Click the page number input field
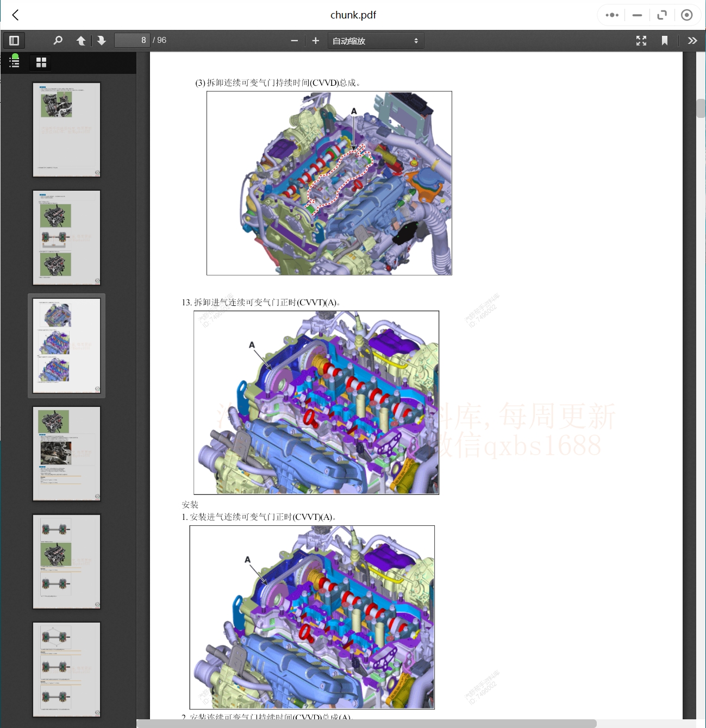The width and height of the screenshot is (706, 728). pyautogui.click(x=132, y=41)
